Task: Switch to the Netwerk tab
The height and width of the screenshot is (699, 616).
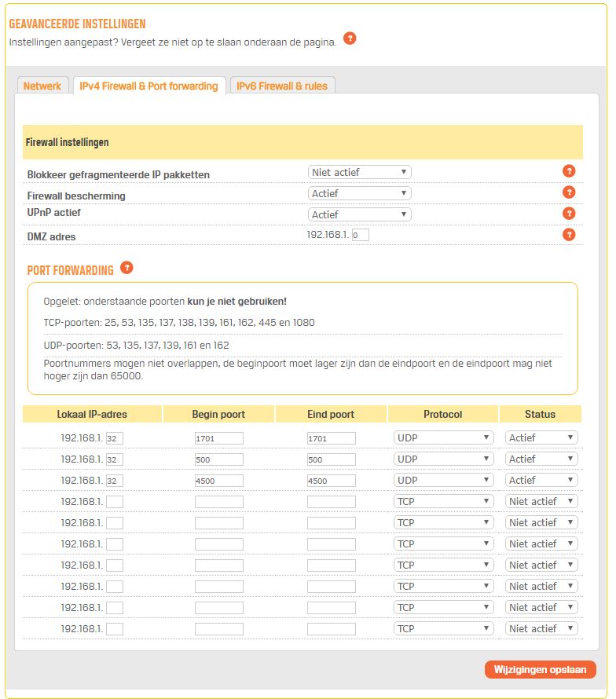Action: (42, 86)
